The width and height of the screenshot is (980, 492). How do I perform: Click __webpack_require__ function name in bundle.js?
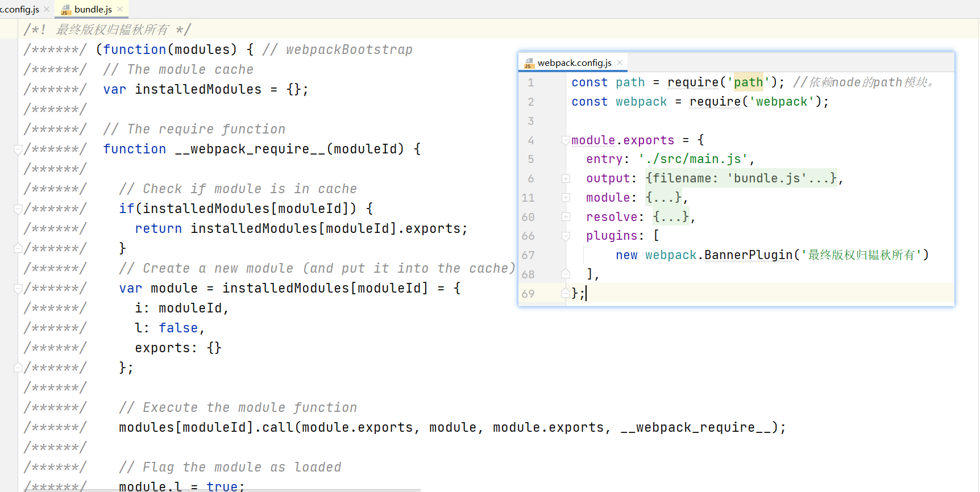click(x=250, y=149)
